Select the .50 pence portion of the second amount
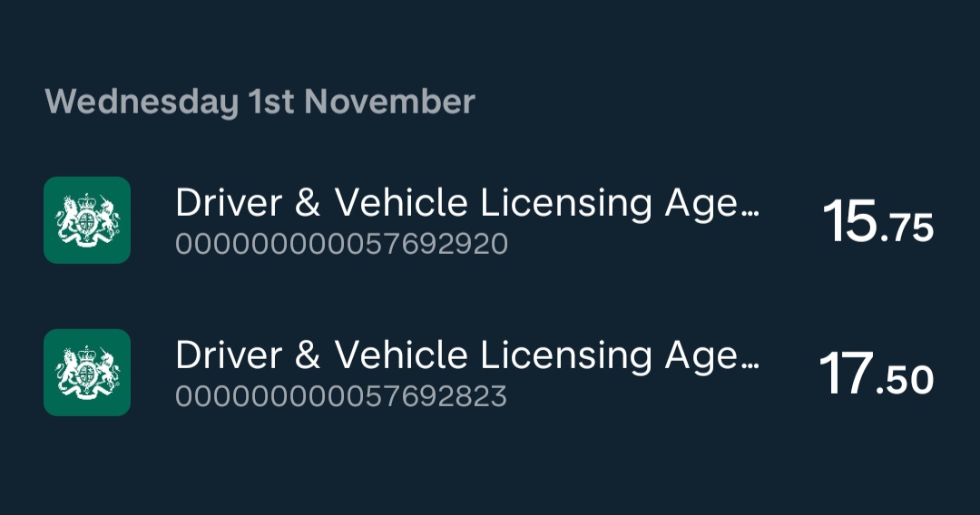Image resolution: width=980 pixels, height=515 pixels. (906, 380)
